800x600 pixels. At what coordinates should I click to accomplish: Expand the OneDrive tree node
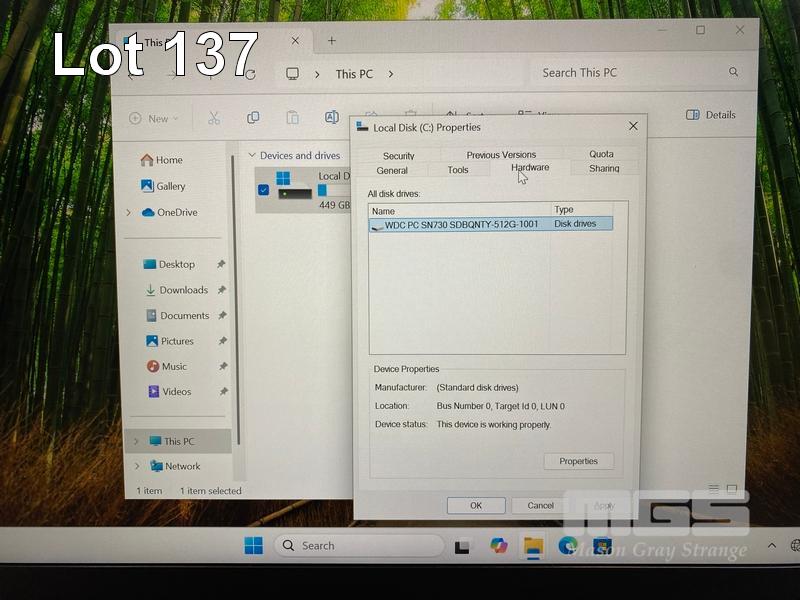(x=129, y=212)
